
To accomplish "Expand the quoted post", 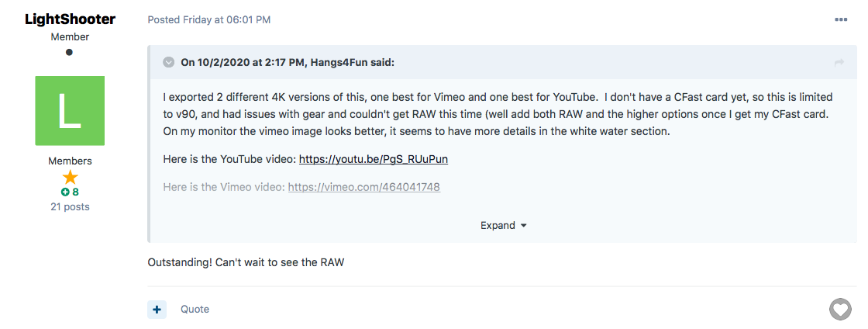I will 503,226.
